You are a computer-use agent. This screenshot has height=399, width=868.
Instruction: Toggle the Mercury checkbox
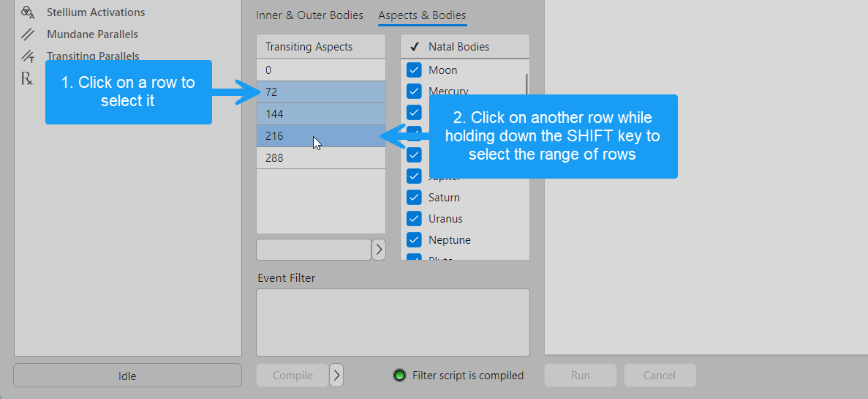click(x=414, y=92)
